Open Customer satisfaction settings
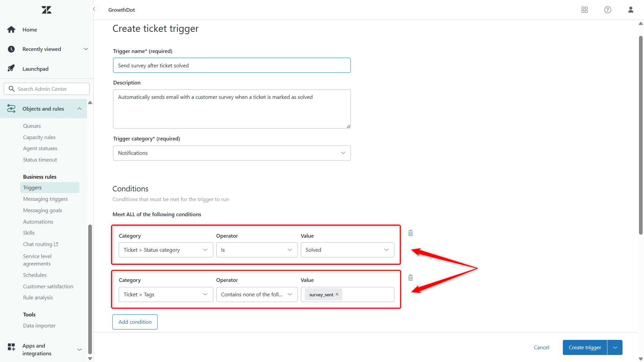 [48, 286]
